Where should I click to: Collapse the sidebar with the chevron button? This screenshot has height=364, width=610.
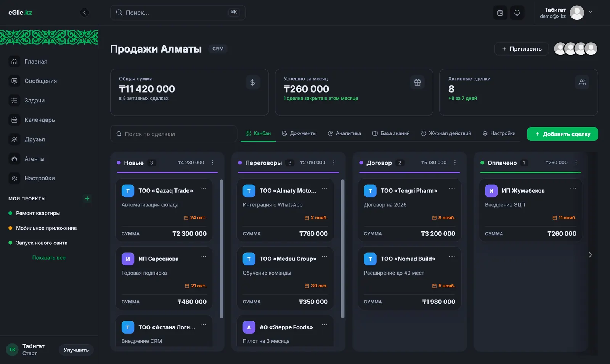coord(85,13)
